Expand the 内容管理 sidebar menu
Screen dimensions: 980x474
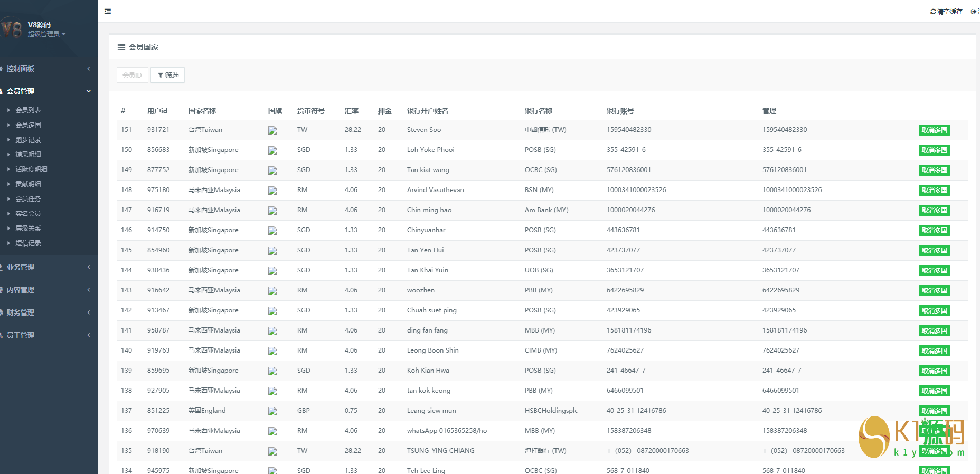[x=49, y=290]
